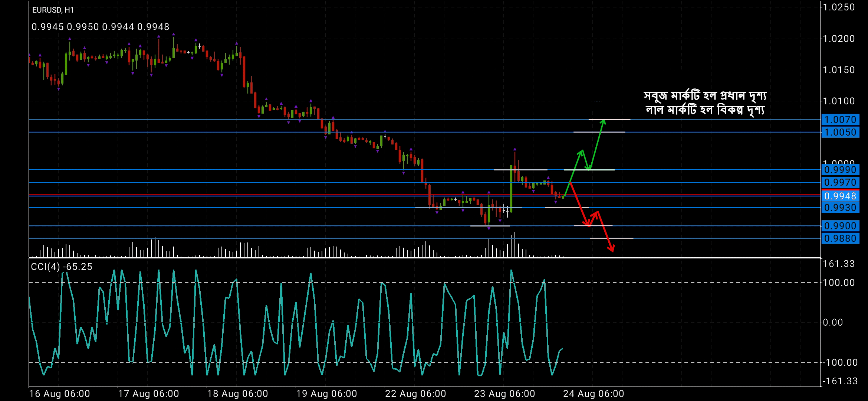Click the 18 Aug 06:00 time label
The width and height of the screenshot is (868, 401).
click(237, 394)
